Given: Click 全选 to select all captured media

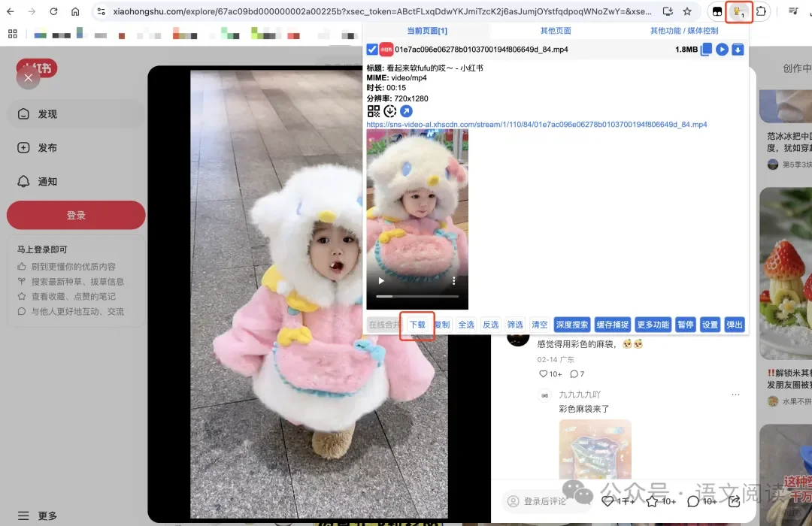Looking at the screenshot, I should [x=466, y=324].
